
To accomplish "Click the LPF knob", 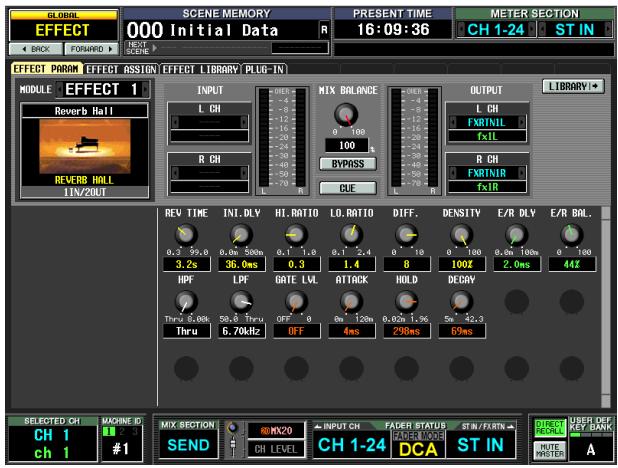I will coord(241,302).
